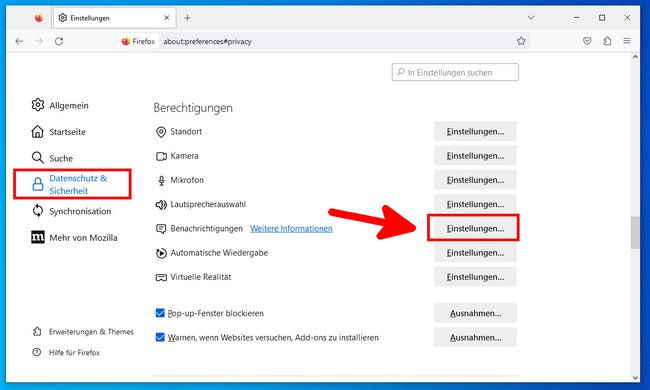This screenshot has width=650, height=390.
Task: Click the Kamera label text
Action: coord(184,156)
